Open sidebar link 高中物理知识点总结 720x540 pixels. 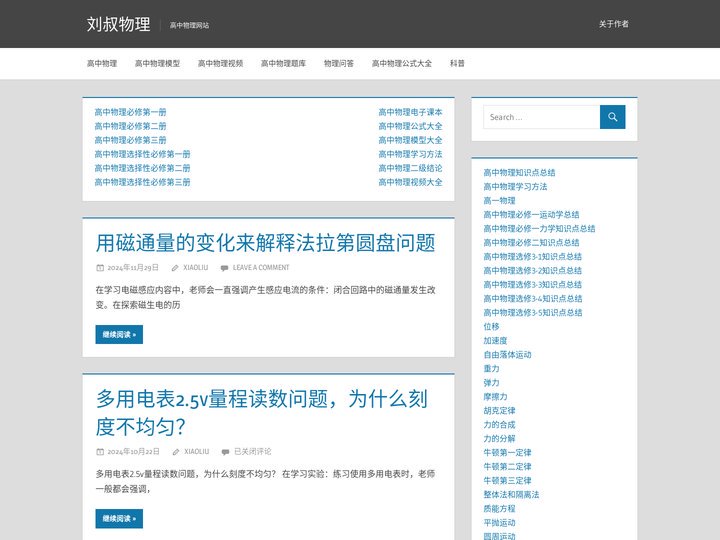click(x=519, y=173)
